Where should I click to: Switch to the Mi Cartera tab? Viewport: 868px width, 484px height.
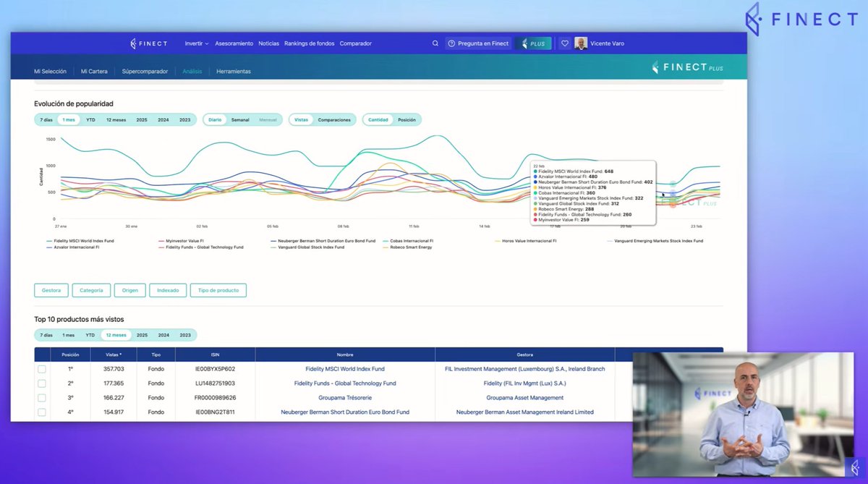[x=94, y=72]
